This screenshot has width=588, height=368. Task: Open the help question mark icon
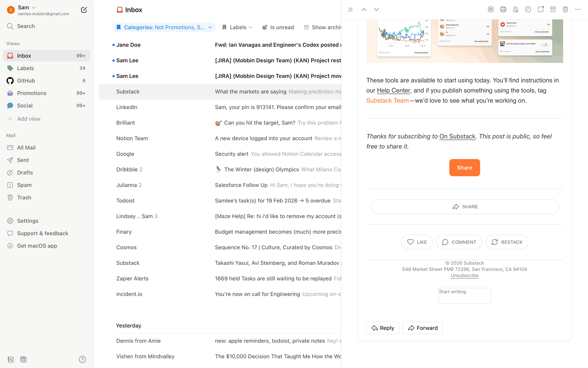point(82,359)
